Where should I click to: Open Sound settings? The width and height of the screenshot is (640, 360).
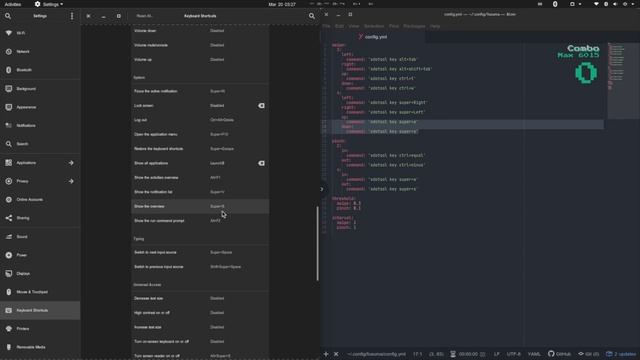[x=40, y=237]
